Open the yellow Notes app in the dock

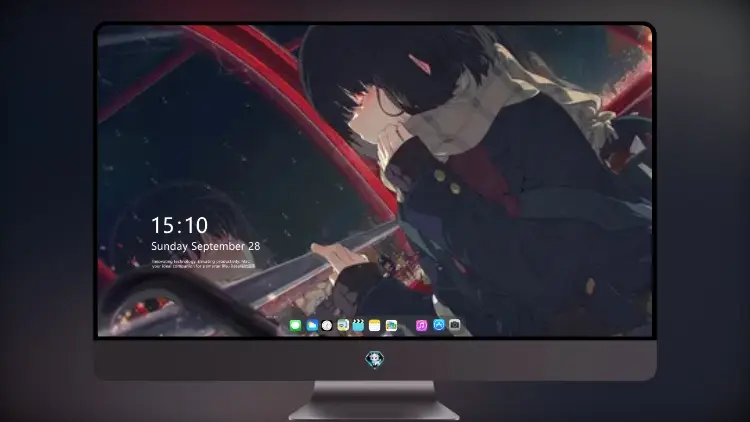pyautogui.click(x=375, y=325)
